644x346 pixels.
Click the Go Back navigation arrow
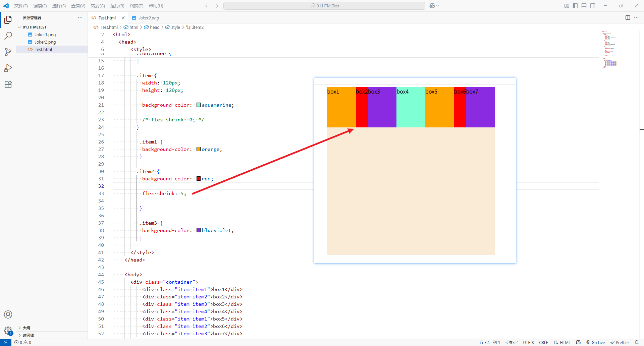[207, 6]
